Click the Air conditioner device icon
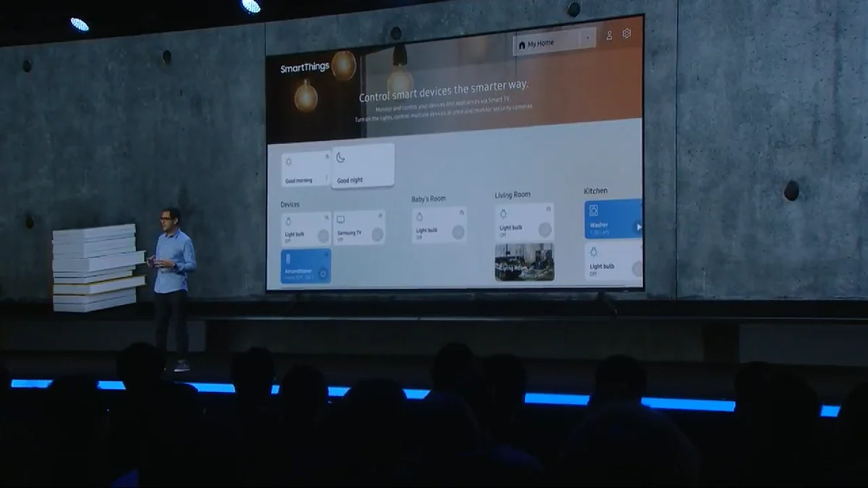Image resolution: width=868 pixels, height=488 pixels. point(288,258)
